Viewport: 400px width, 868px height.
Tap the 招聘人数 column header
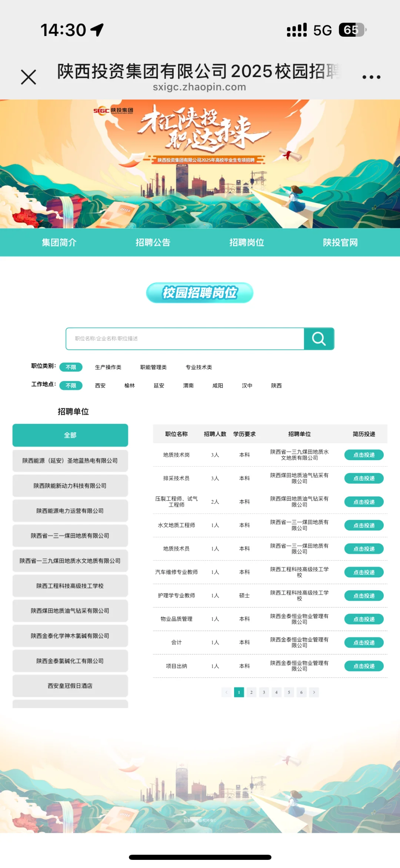click(x=215, y=434)
